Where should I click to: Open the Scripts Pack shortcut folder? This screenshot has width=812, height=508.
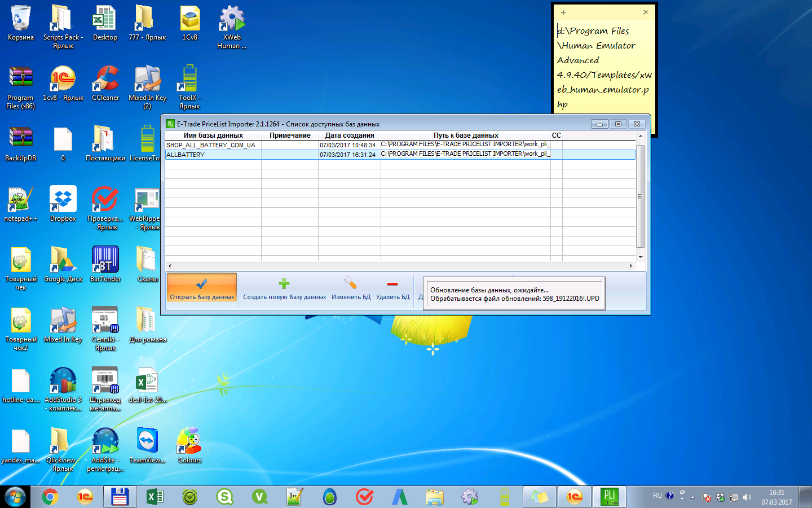pyautogui.click(x=63, y=27)
